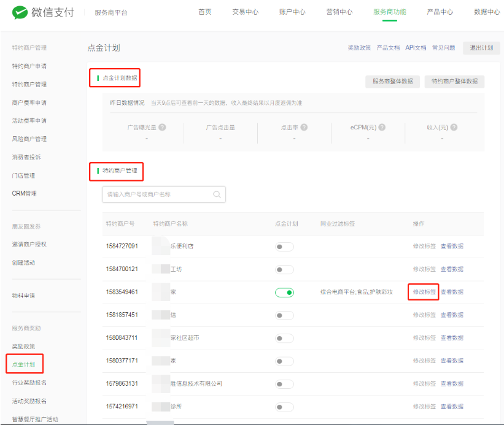The width and height of the screenshot is (504, 425).
Task: Open 活动奖励报名 in the sidebar
Action: point(29,401)
